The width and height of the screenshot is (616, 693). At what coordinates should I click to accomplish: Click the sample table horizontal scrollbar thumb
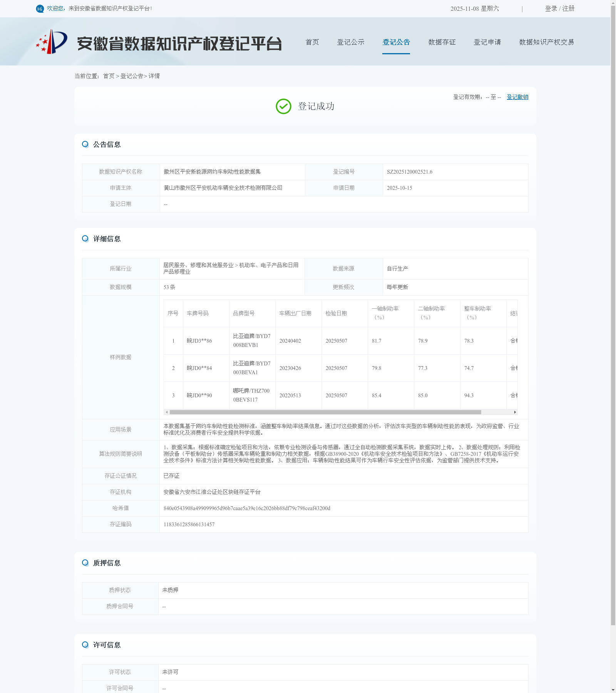(x=325, y=412)
